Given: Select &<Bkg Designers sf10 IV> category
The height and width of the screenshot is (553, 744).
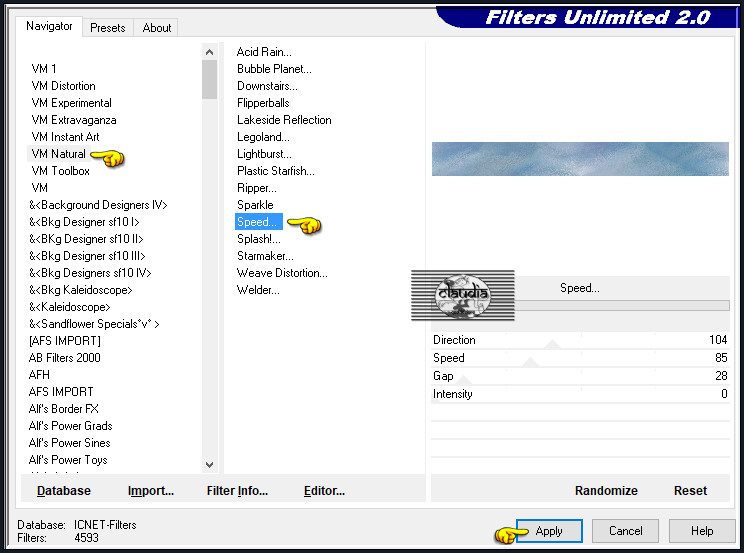Looking at the screenshot, I should click(x=90, y=273).
